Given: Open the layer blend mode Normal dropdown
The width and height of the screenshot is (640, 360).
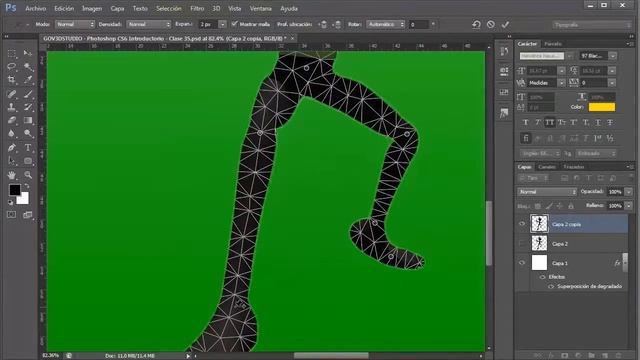Looking at the screenshot, I should [x=547, y=192].
